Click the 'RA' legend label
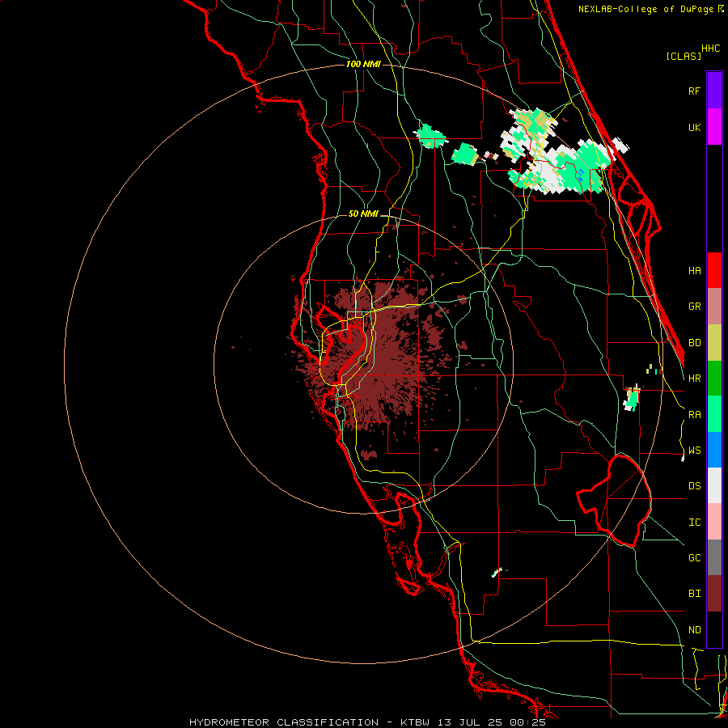 click(694, 414)
